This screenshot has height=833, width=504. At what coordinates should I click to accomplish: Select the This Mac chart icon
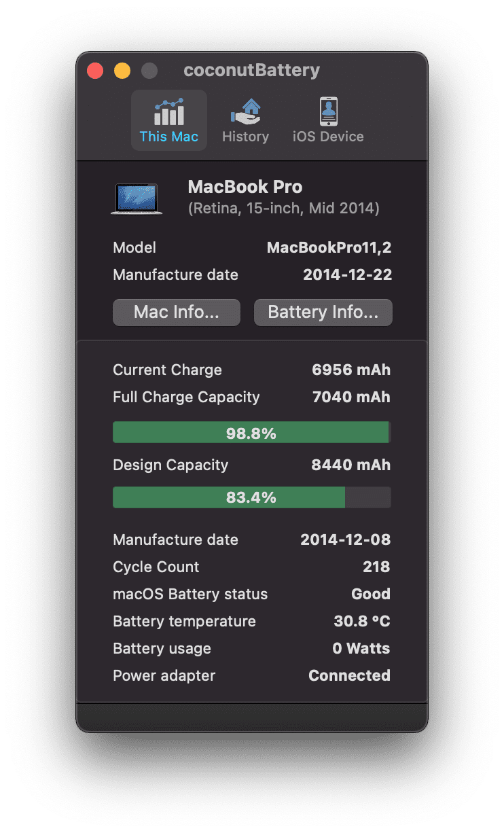pyautogui.click(x=169, y=111)
